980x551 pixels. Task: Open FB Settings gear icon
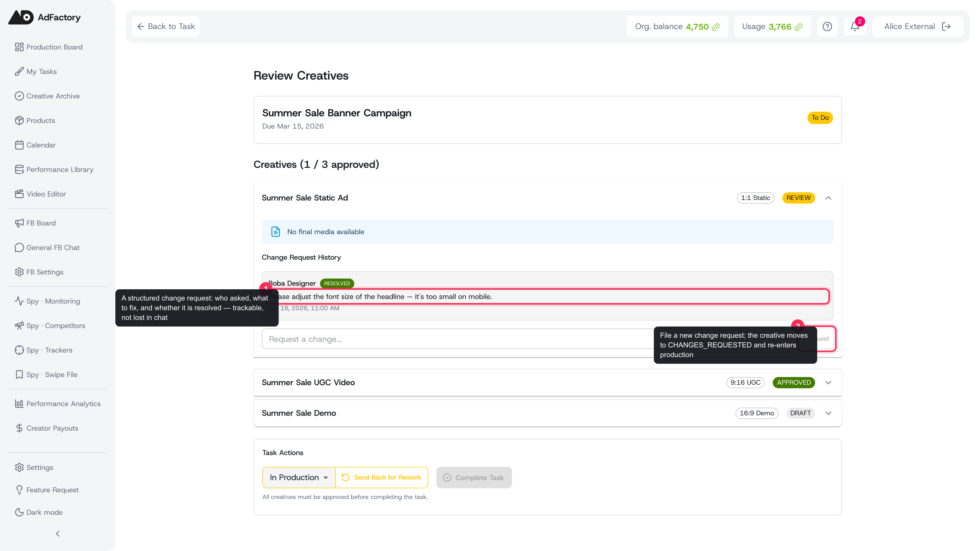19,272
